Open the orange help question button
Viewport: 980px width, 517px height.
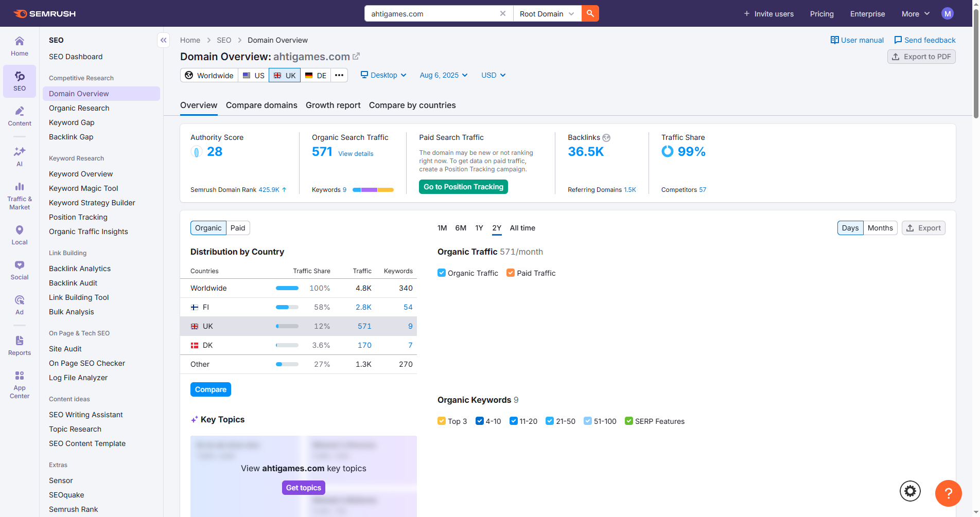(948, 493)
